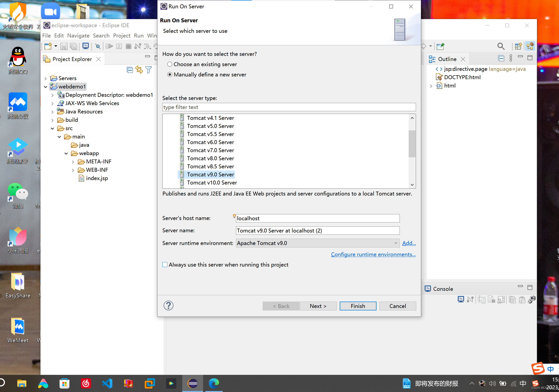The image size is (559, 392).
Task: Click the server type list scrollbar
Action: (412, 144)
